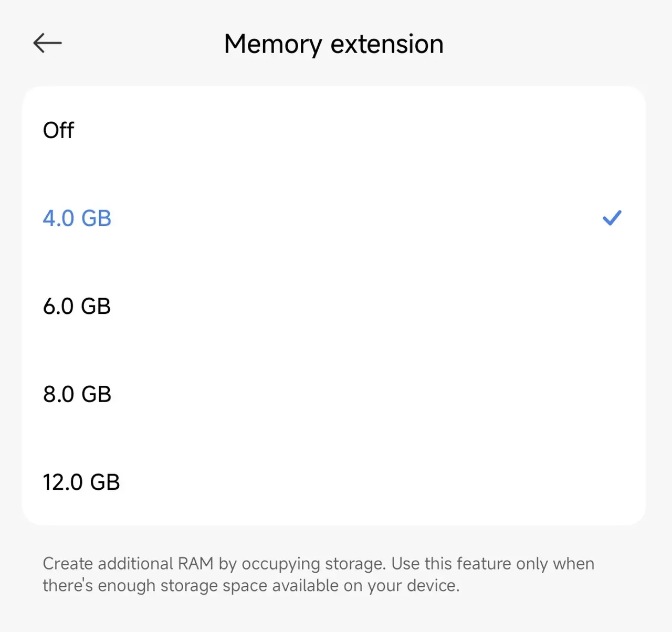672x632 pixels.
Task: Tap the "Off" label text
Action: pyautogui.click(x=59, y=130)
